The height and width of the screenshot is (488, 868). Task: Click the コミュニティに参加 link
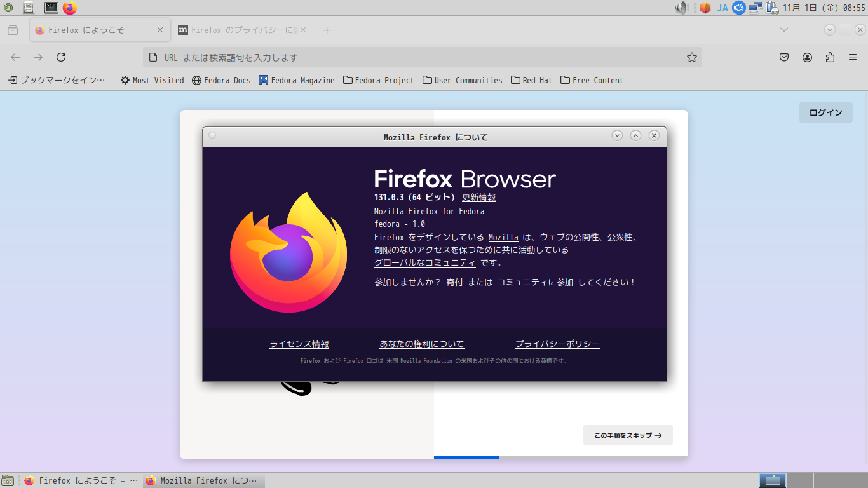click(535, 282)
